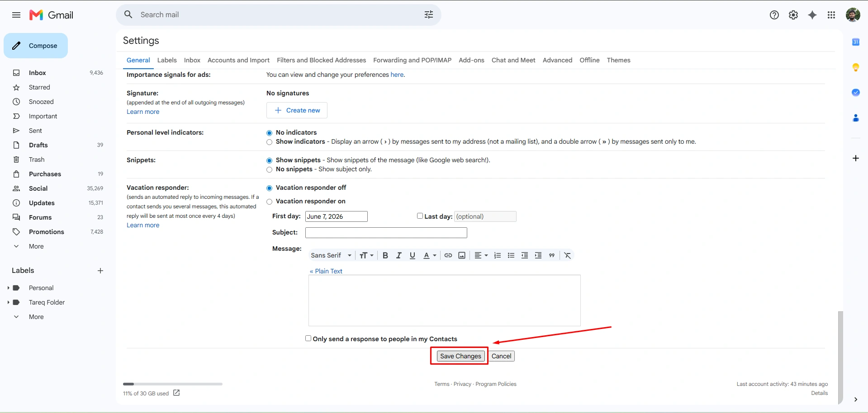Insert bulleted list
The image size is (868, 413).
click(x=511, y=255)
